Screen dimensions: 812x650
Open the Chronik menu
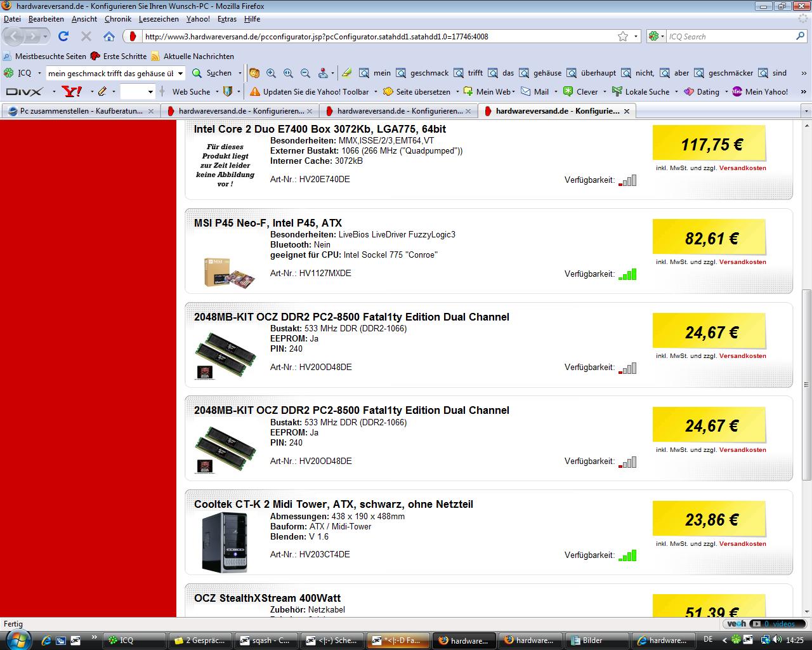pos(118,19)
